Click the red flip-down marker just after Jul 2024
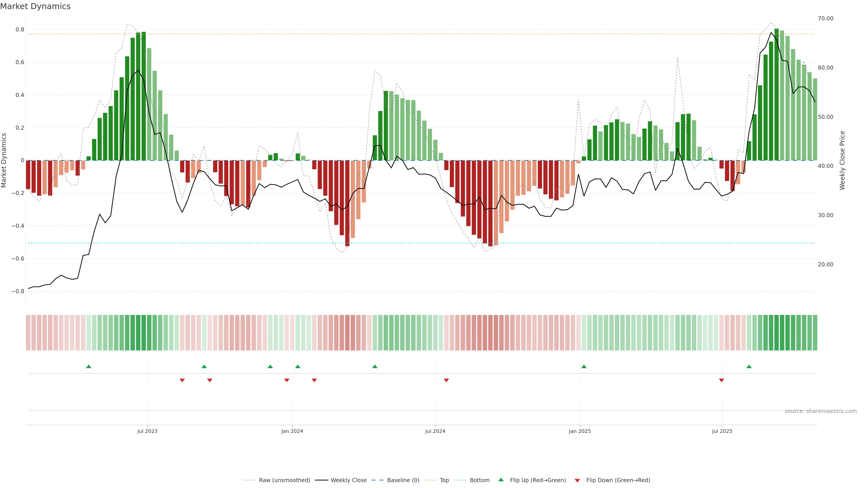868x488 pixels. click(x=446, y=380)
